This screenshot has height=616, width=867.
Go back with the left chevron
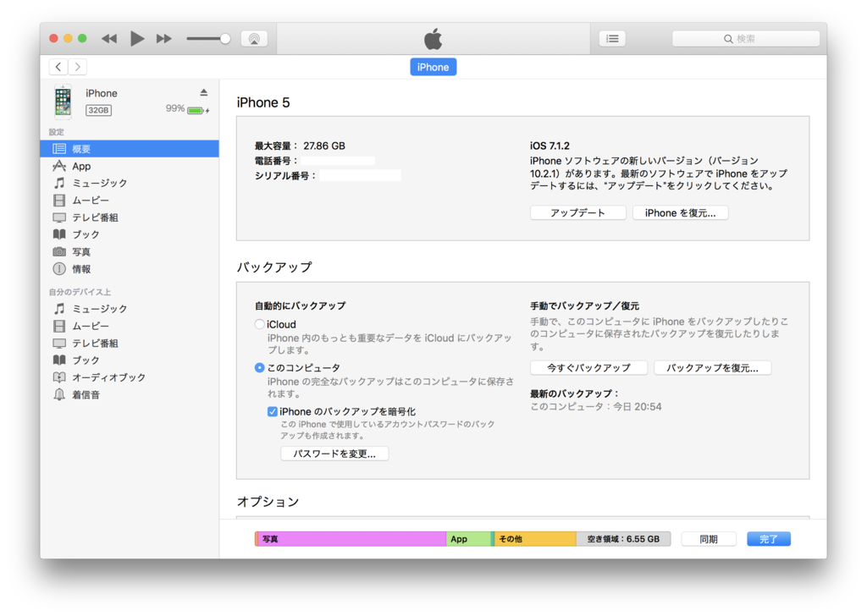point(58,67)
